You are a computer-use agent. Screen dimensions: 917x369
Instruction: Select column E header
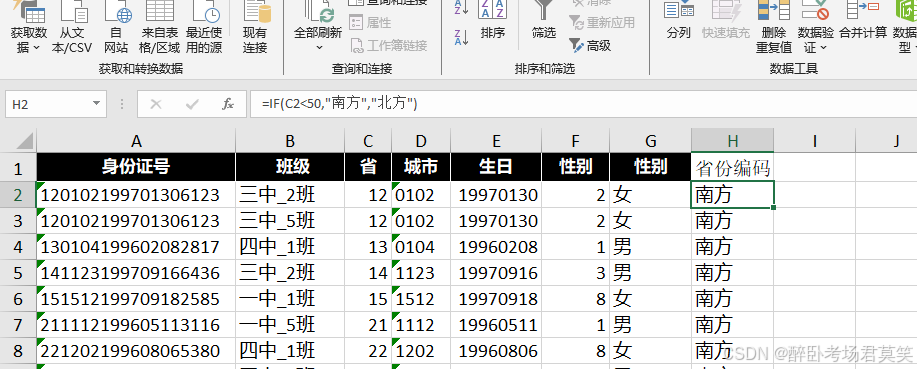[x=496, y=140]
